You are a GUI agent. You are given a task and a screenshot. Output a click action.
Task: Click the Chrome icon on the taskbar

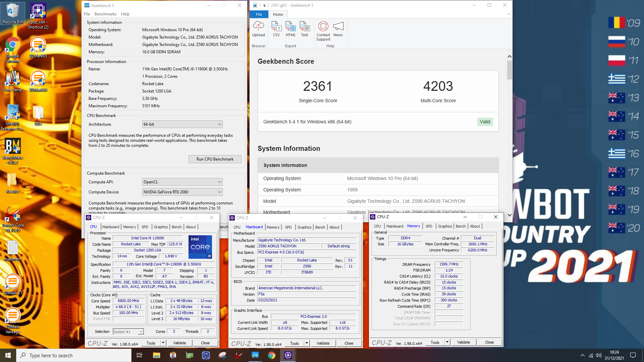point(272,355)
